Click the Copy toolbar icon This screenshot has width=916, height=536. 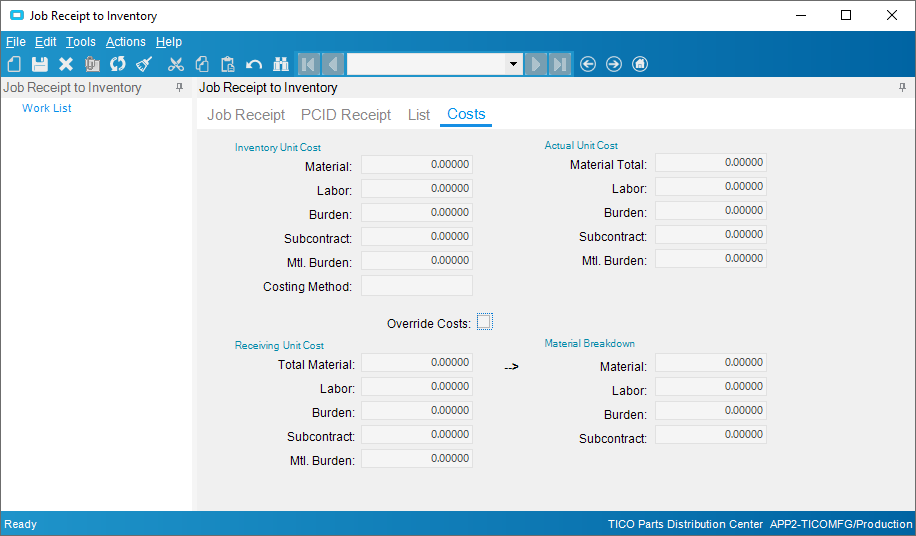pyautogui.click(x=202, y=64)
